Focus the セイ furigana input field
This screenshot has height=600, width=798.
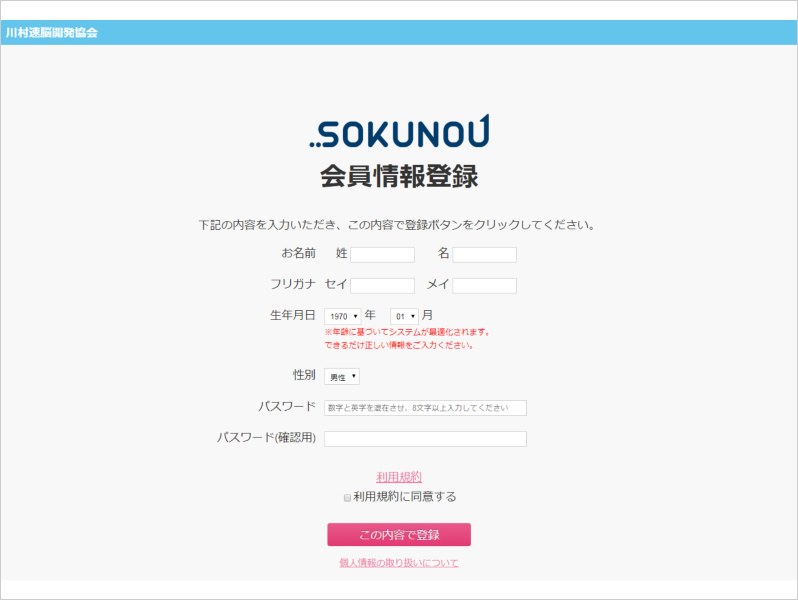point(382,285)
